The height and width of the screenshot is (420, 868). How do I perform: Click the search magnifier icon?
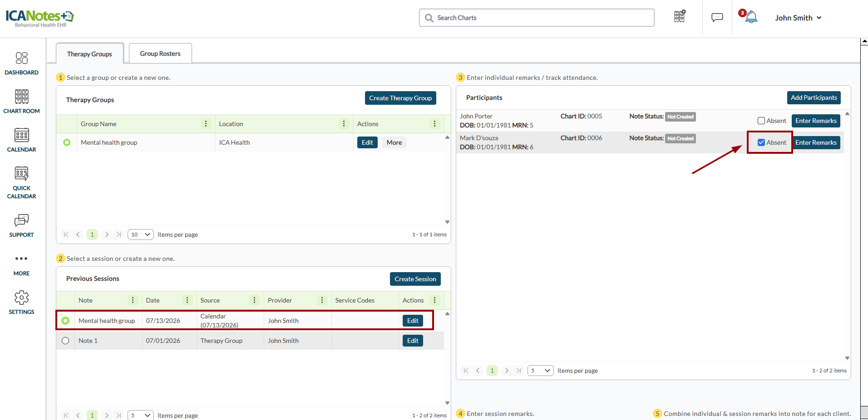(x=429, y=18)
